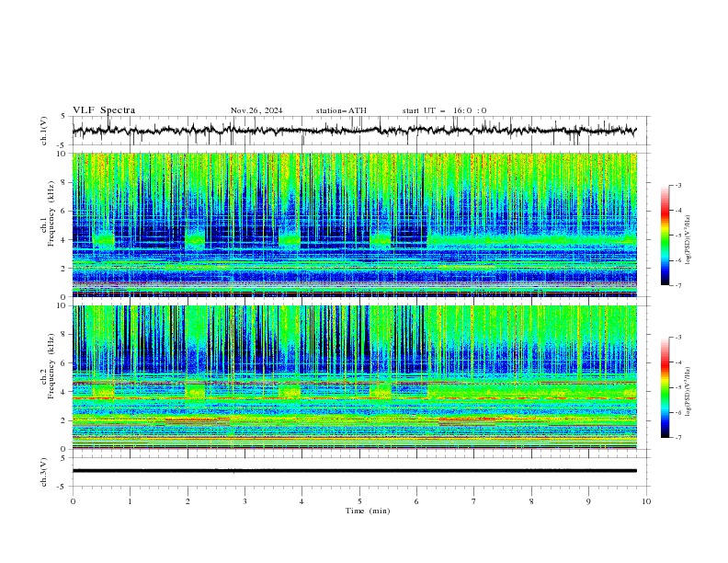Click the ch.2 spectrogram panel
The height and width of the screenshot is (563, 728).
coord(354,377)
